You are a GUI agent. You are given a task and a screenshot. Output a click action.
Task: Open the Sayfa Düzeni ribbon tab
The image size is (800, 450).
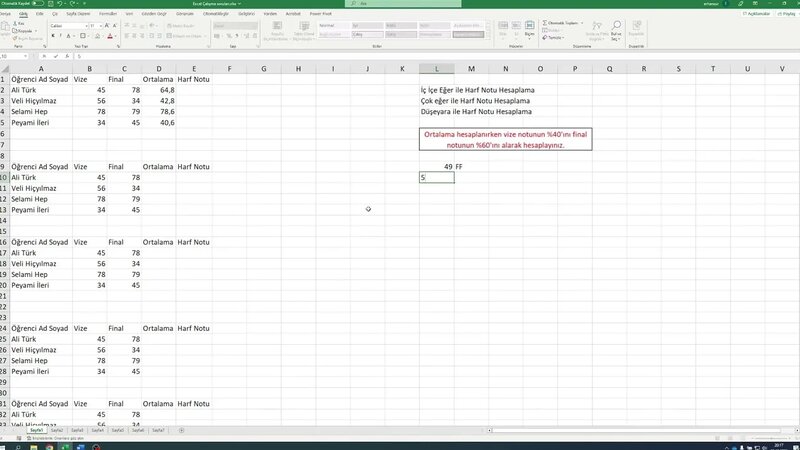click(x=78, y=14)
